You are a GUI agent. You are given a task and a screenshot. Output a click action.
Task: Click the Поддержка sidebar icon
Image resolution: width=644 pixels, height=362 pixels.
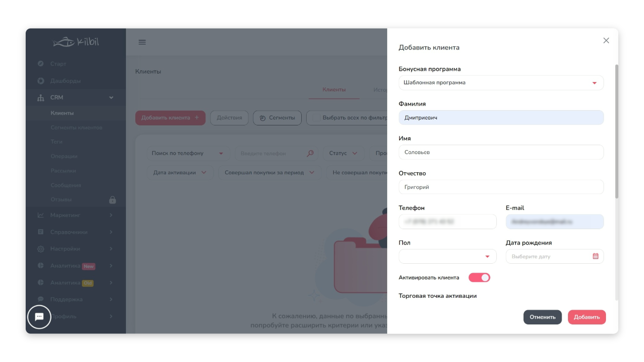point(41,299)
